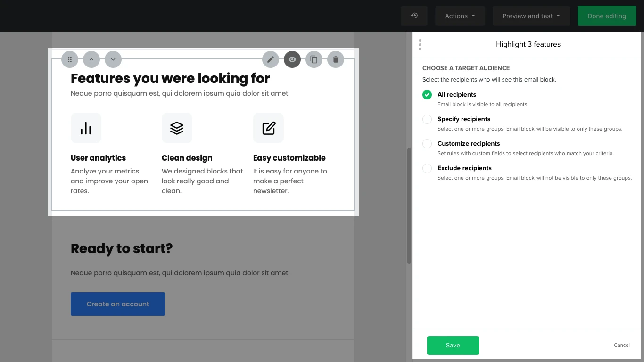644x362 pixels.
Task: Toggle the eye visibility icon on the block
Action: point(292,59)
